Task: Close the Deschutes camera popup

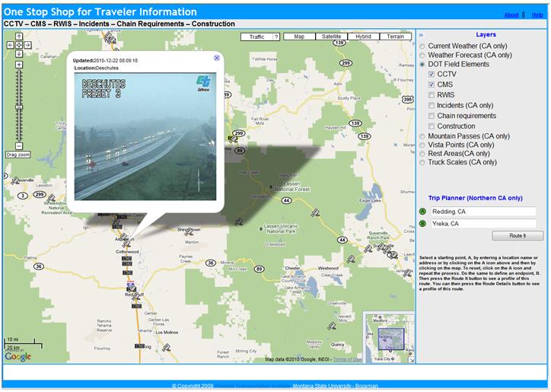Action: 217,58
